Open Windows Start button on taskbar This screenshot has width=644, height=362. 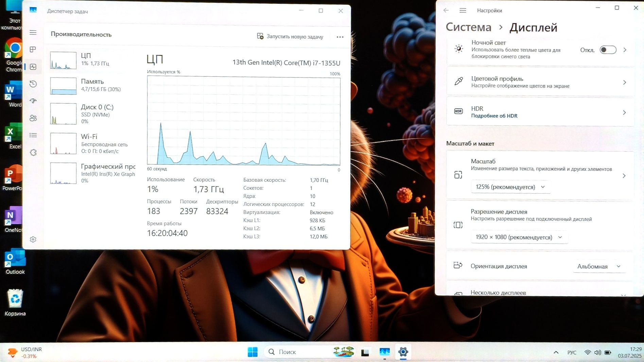252,352
